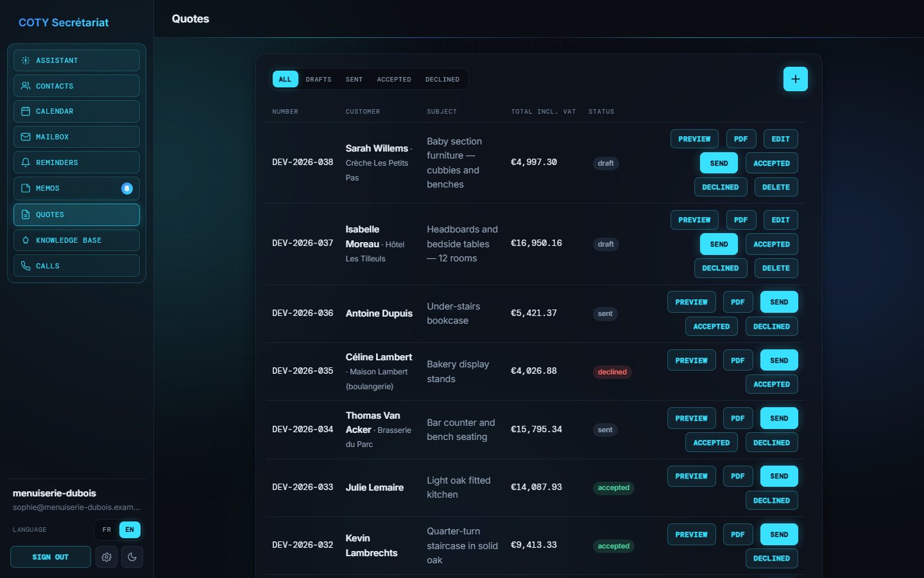Click customer name Kevin Lambrechts
The height and width of the screenshot is (578, 924).
[x=372, y=545]
